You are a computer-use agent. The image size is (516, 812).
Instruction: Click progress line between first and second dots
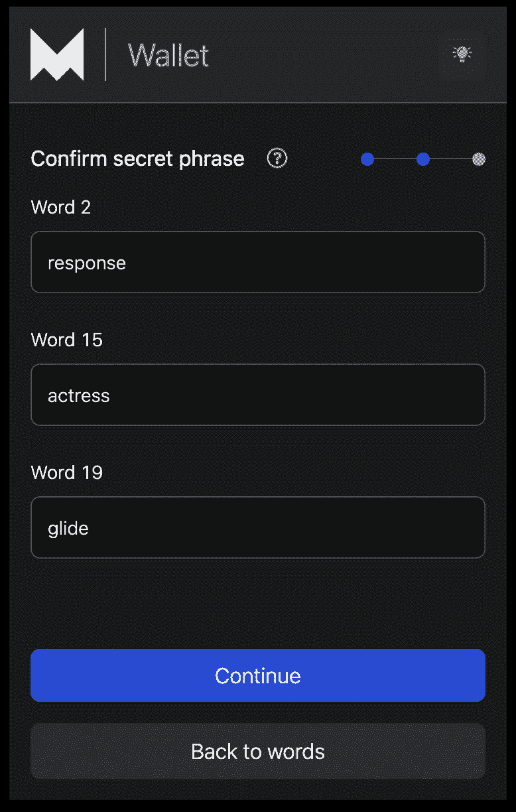[x=395, y=159]
